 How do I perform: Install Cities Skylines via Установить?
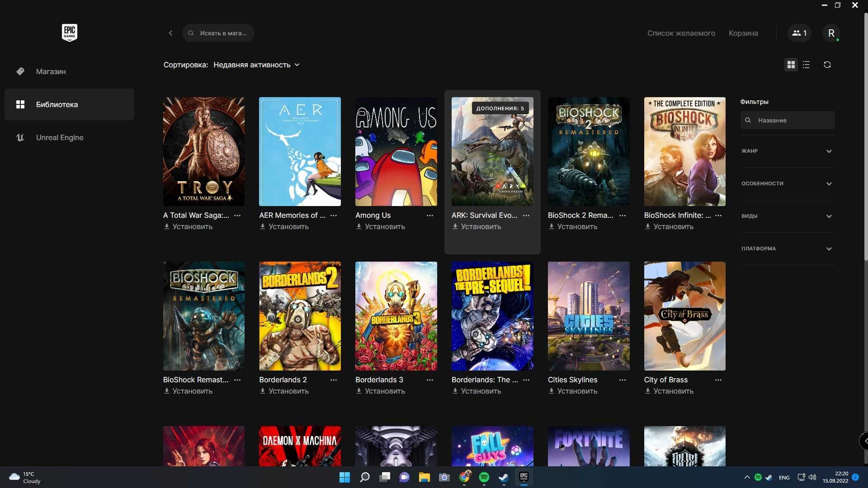click(x=573, y=391)
